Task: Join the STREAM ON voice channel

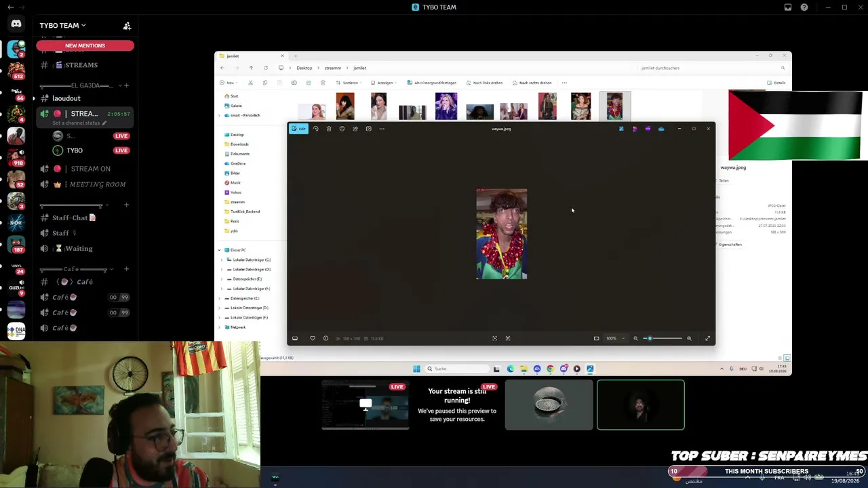Action: tap(85, 169)
